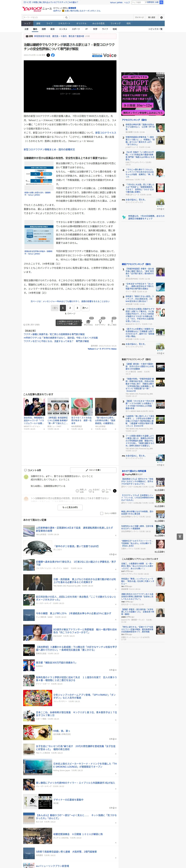Image resolution: width=186 pixels, height=868 pixels.
Task: Open settings via the gear icon
Action: pos(161,17)
